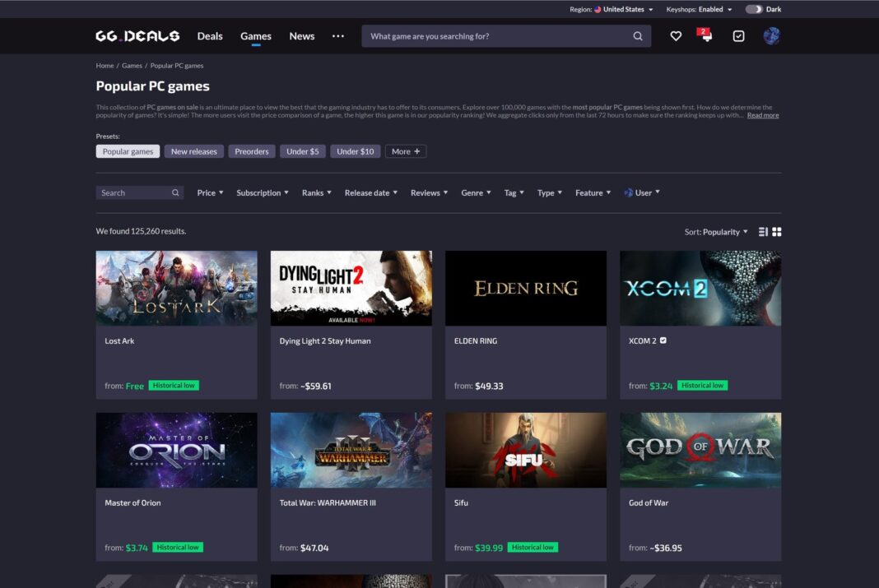Click the God of War game title
This screenshot has width=879, height=588.
(649, 502)
